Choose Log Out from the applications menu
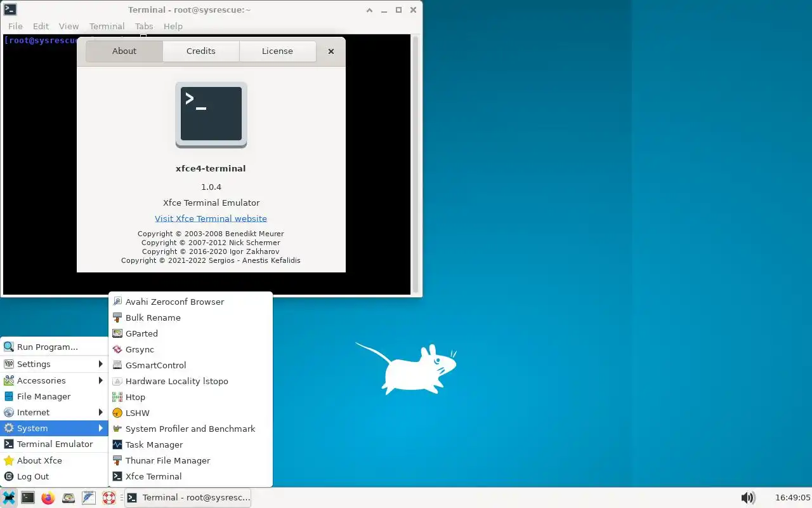The height and width of the screenshot is (508, 812). (x=54, y=476)
